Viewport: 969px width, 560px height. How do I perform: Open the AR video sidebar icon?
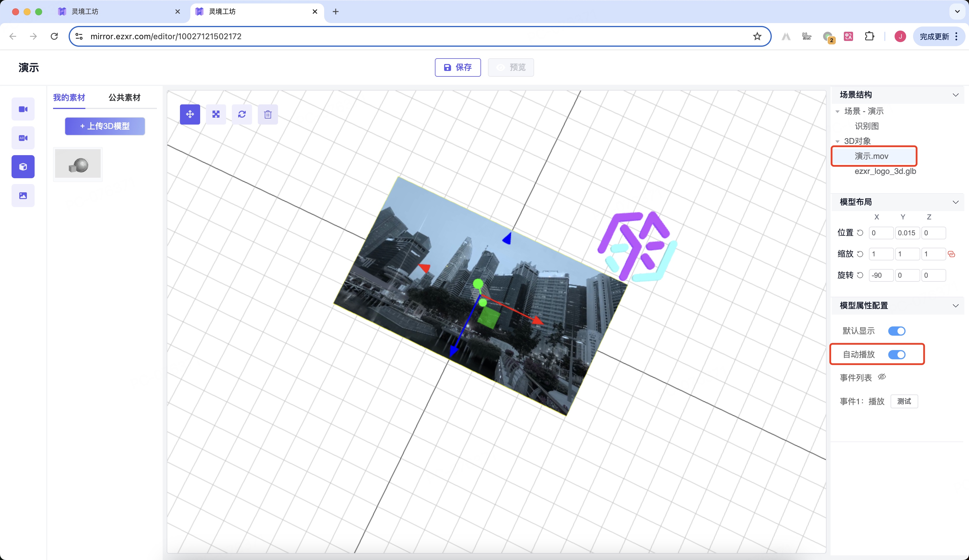[23, 138]
